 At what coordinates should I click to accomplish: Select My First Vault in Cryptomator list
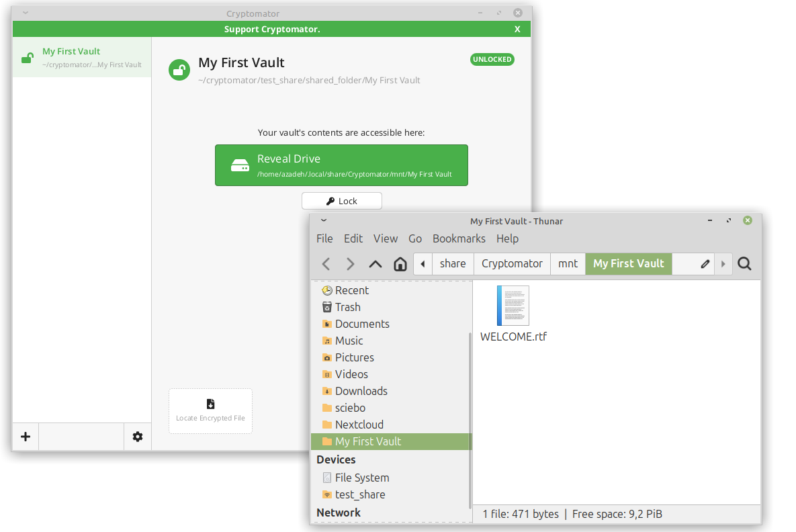pos(82,57)
